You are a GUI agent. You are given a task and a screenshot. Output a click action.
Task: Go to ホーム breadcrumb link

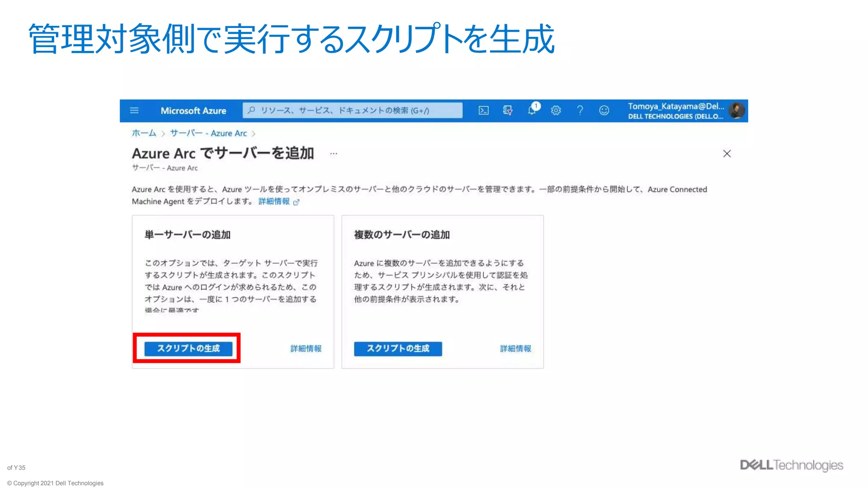144,133
